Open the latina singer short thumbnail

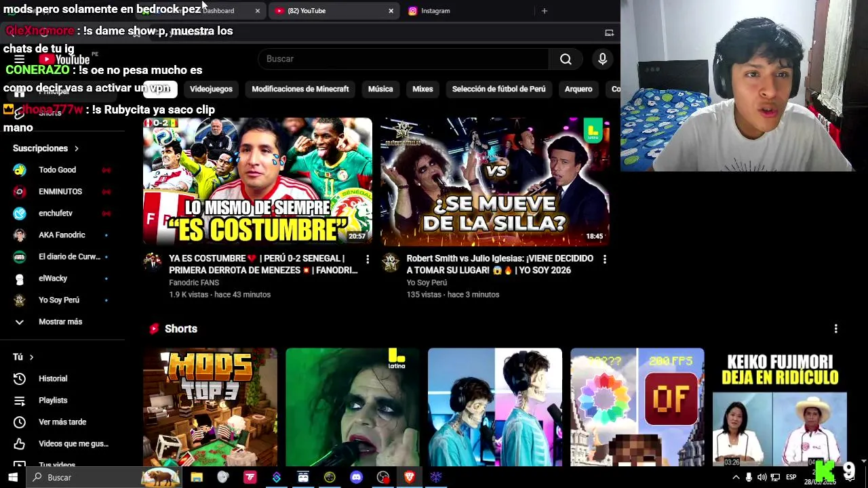353,407
